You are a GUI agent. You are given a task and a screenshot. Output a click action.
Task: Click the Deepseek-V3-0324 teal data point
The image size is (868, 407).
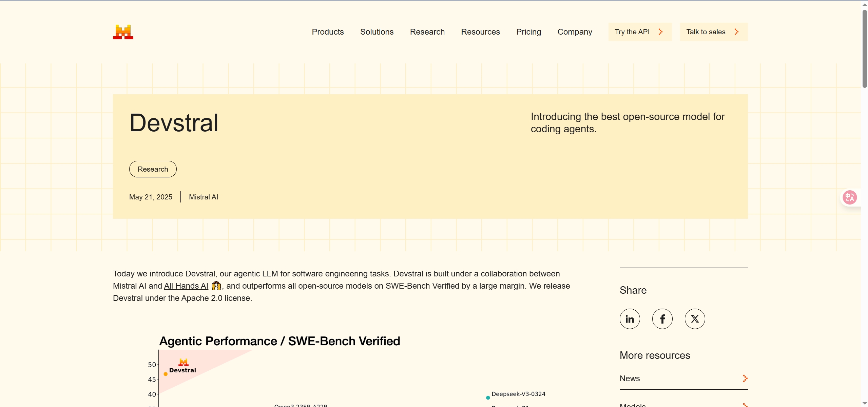click(x=488, y=398)
